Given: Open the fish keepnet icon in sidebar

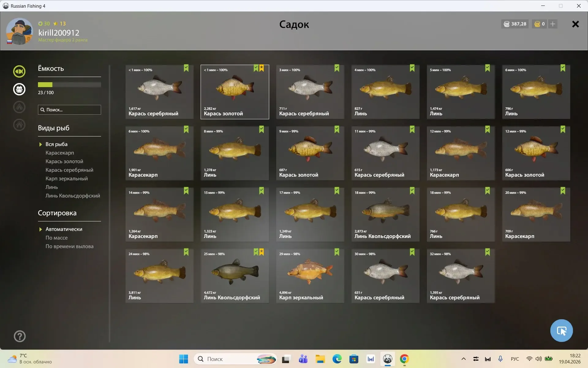Looking at the screenshot, I should (19, 71).
